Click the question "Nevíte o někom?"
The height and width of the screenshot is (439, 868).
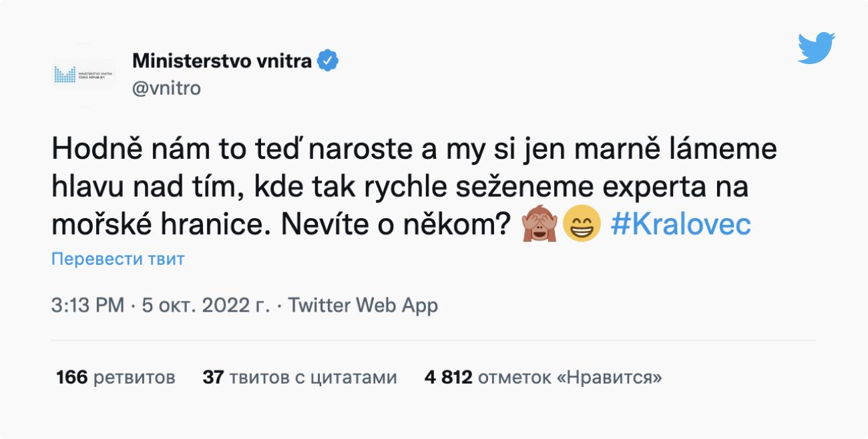tap(394, 225)
